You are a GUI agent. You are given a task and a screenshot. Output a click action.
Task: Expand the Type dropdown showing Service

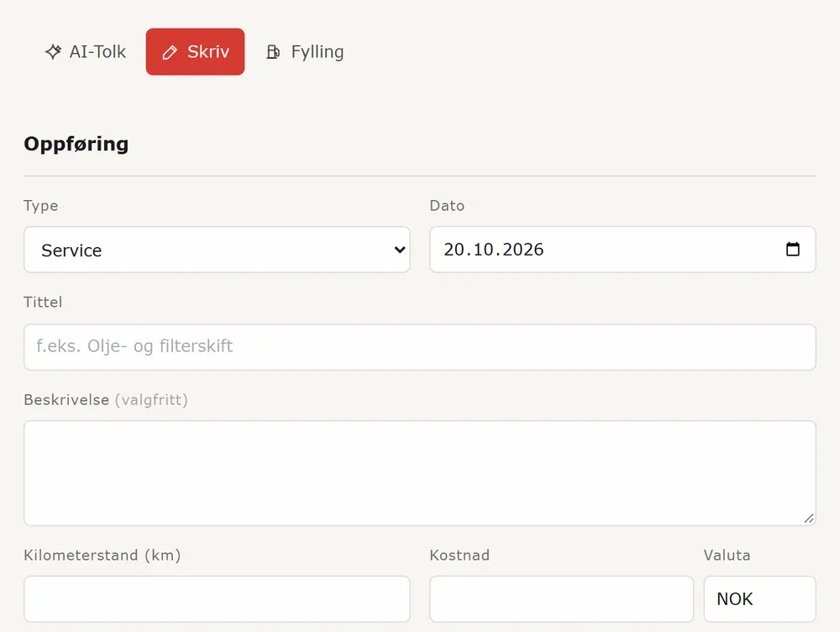pyautogui.click(x=217, y=250)
